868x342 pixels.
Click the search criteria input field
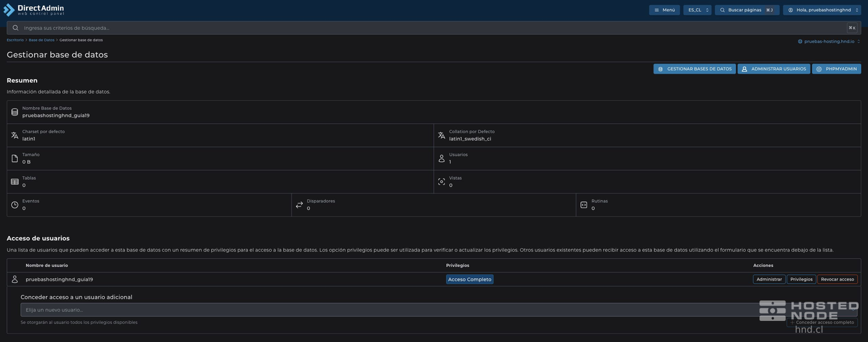433,28
